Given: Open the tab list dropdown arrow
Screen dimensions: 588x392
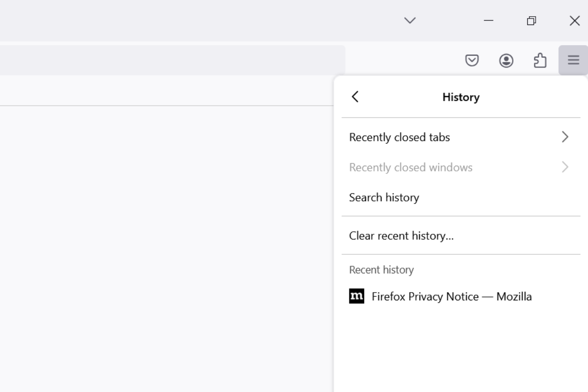Looking at the screenshot, I should click(x=409, y=21).
